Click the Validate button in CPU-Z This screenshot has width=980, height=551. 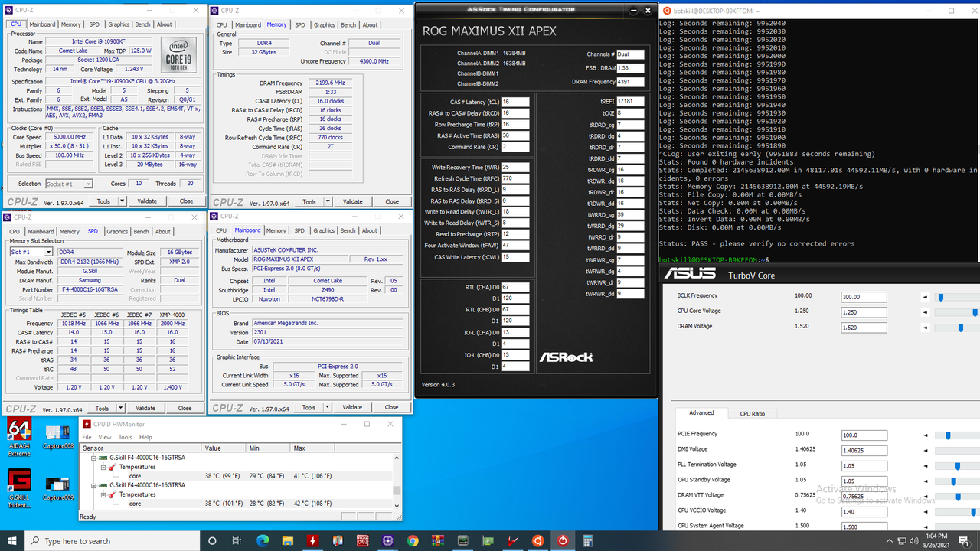tap(145, 201)
